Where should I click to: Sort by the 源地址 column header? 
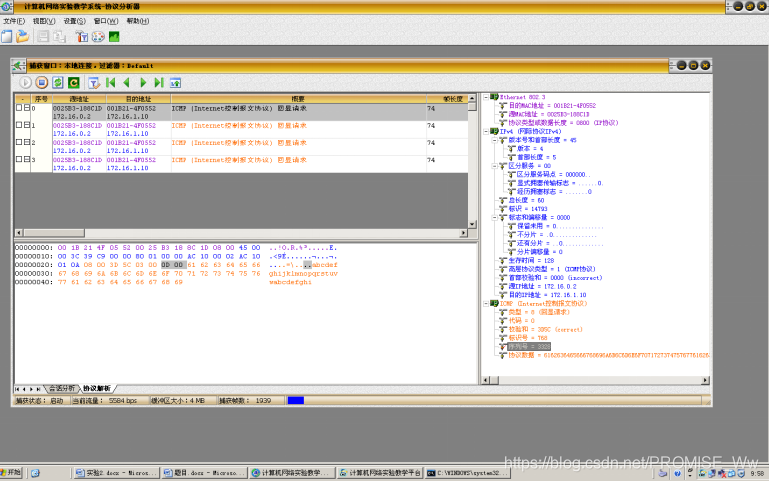pos(79,99)
